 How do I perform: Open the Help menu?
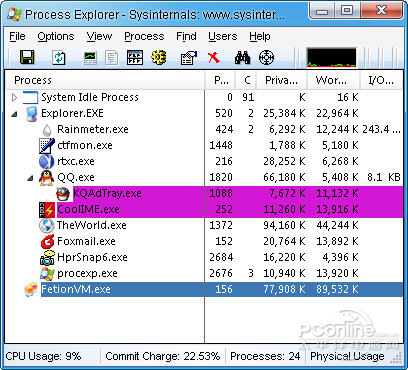[260, 36]
